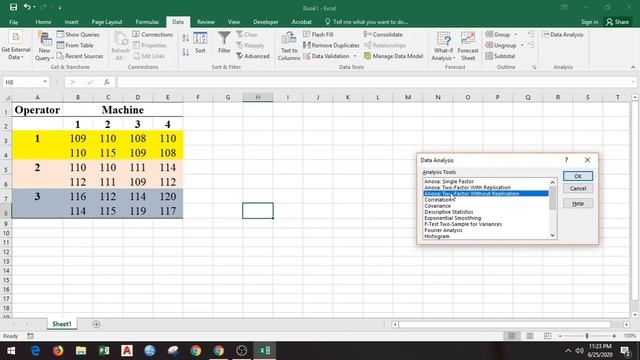Image resolution: width=640 pixels, height=360 pixels.
Task: Click From Table
Action: click(x=75, y=45)
